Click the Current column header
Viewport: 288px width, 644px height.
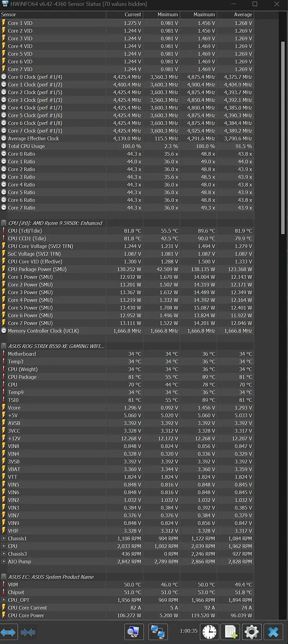click(x=124, y=15)
